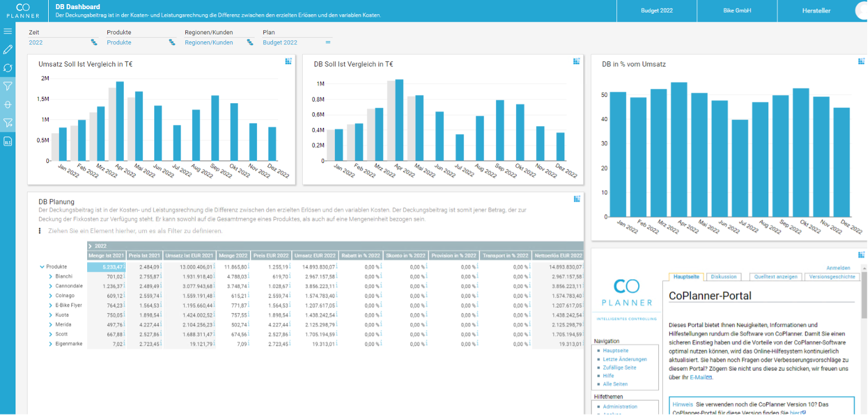868x415 pixels.
Task: Open the Versionsgeschichte tab
Action: [x=832, y=276]
